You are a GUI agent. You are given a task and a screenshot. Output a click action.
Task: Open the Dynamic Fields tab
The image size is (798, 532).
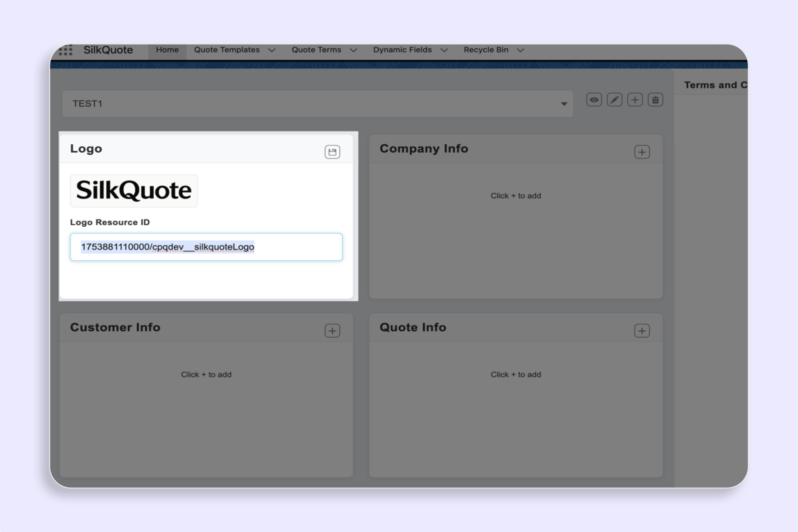point(402,50)
